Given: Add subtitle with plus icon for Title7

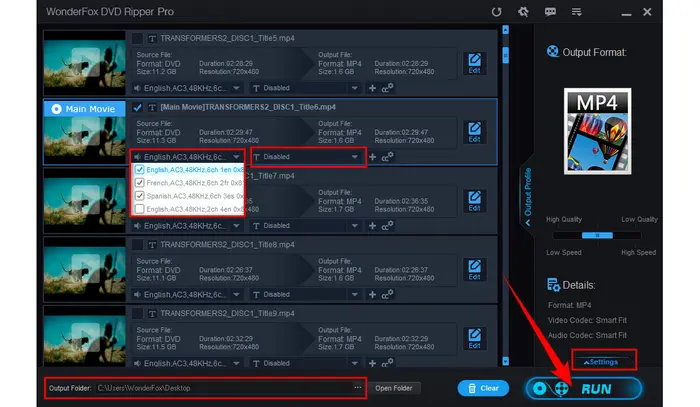Looking at the screenshot, I should [372, 226].
